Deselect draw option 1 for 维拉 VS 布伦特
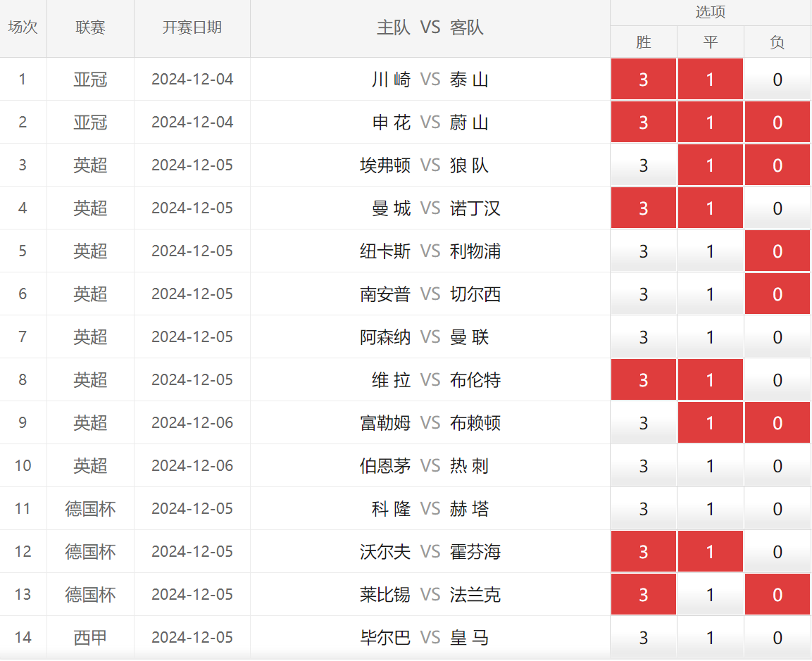Screen dimensions: 812x661 [711, 380]
